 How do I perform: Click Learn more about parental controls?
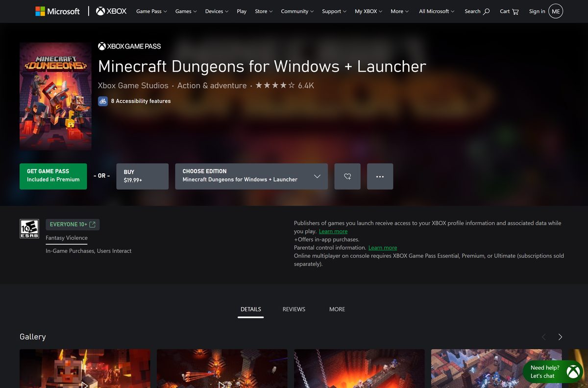(383, 247)
